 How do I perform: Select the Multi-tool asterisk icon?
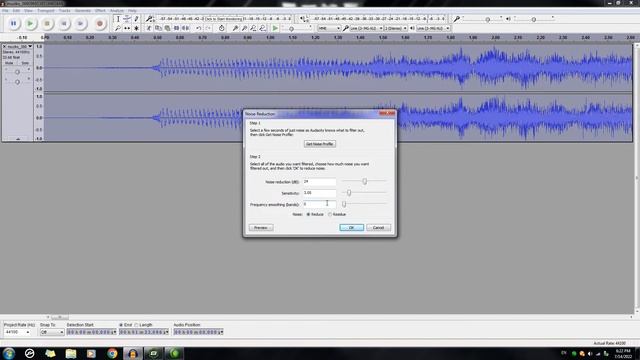click(136, 28)
